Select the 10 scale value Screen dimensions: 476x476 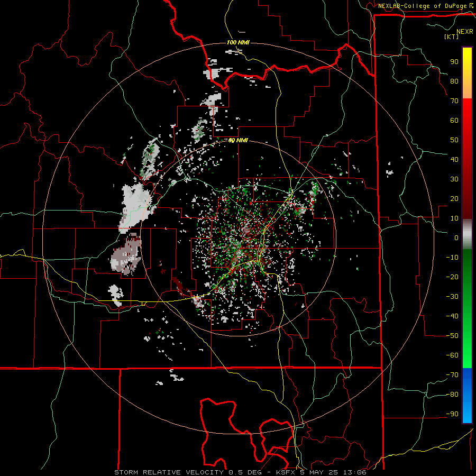point(454,218)
